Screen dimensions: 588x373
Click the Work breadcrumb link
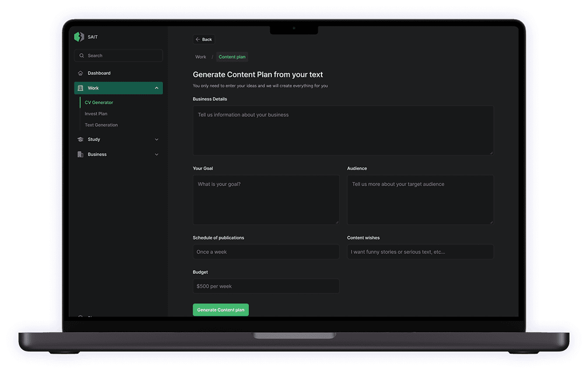point(200,57)
